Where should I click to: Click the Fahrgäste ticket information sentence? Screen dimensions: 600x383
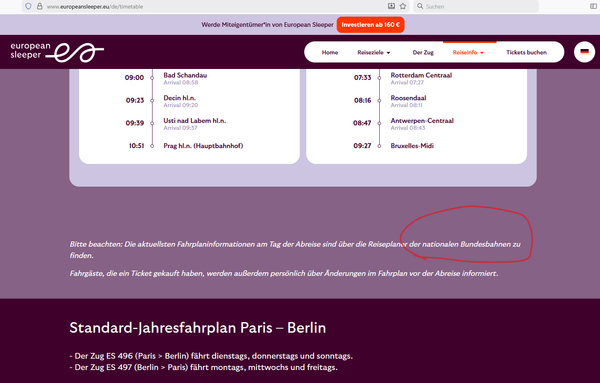click(x=284, y=274)
